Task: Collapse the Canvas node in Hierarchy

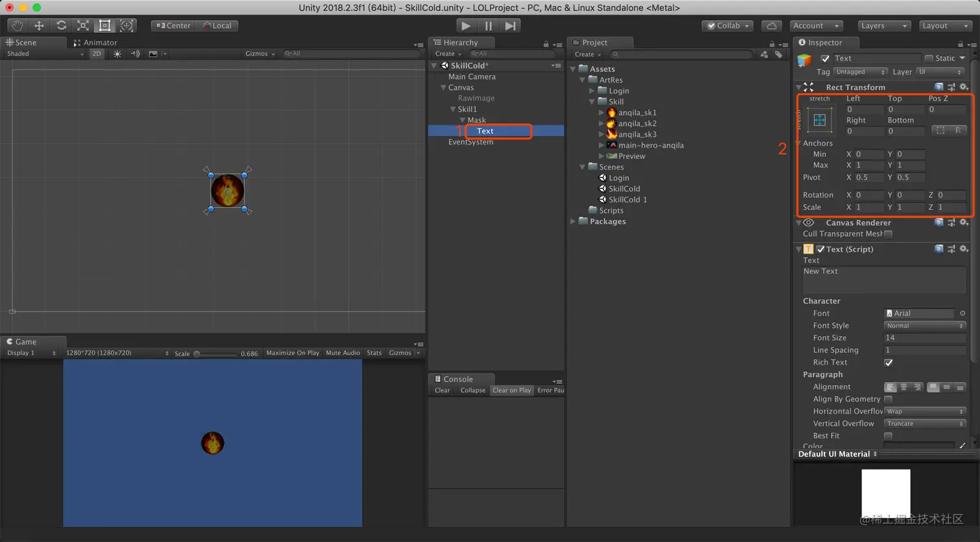Action: pyautogui.click(x=443, y=87)
